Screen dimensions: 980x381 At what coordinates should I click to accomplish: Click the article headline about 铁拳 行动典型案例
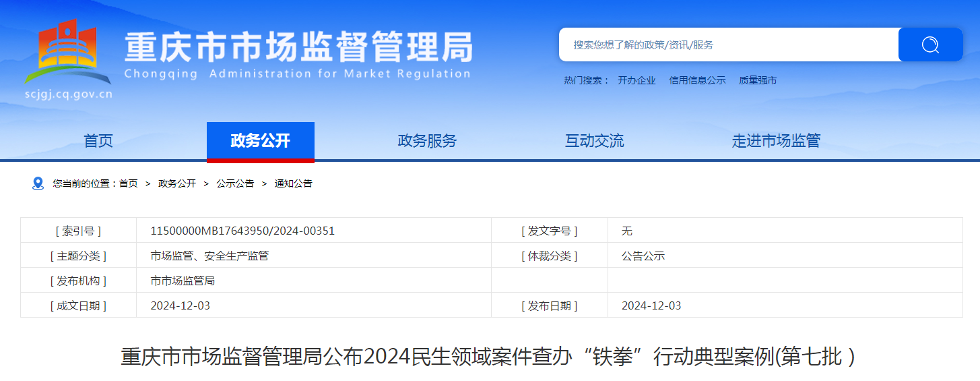point(488,357)
